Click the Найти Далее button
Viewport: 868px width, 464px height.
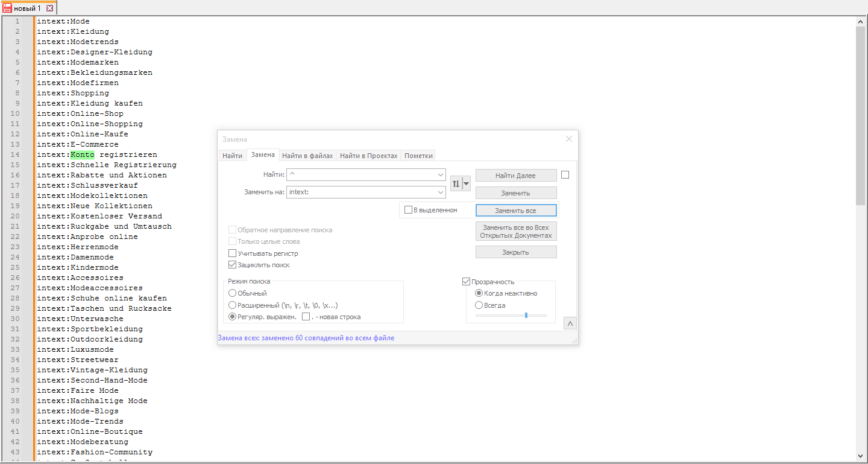[x=516, y=176]
